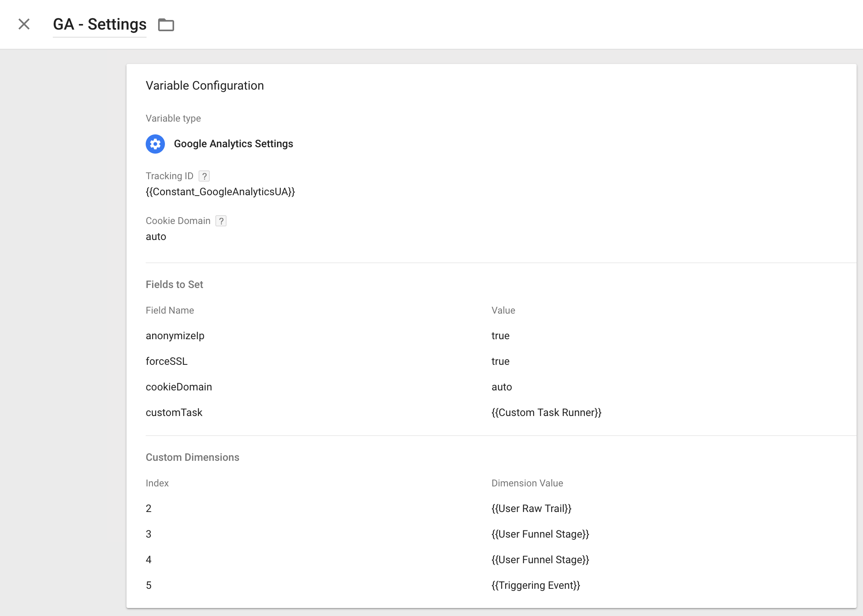Click the cookieDomain field name
Viewport: 863px width, 616px height.
click(x=179, y=387)
